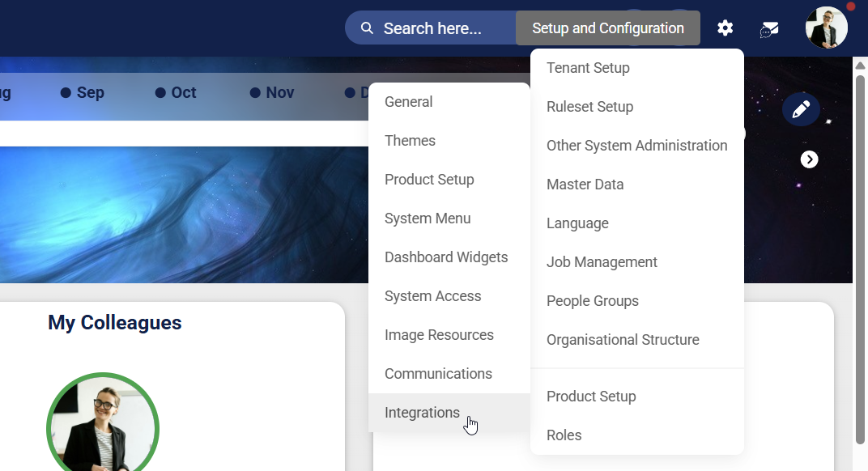Open the Integrations menu entry

[x=422, y=412]
